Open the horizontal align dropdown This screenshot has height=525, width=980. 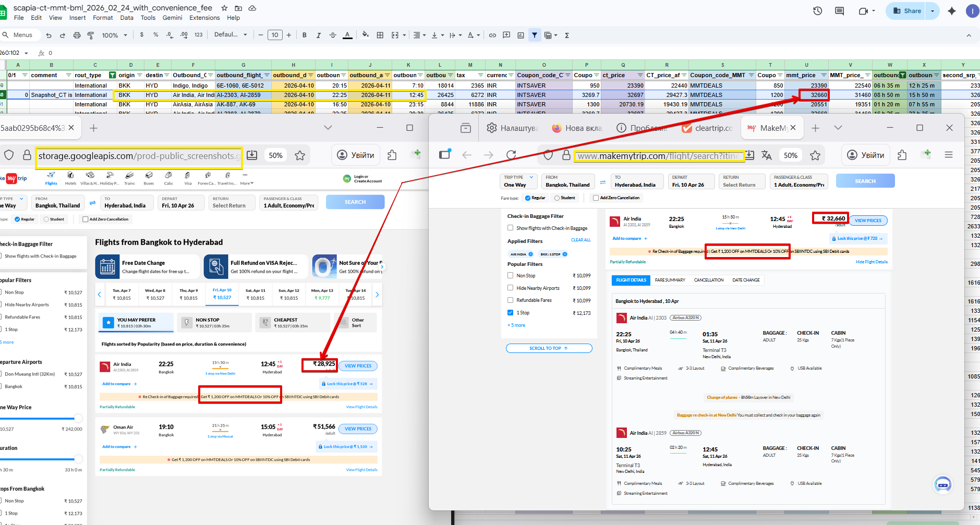point(419,35)
